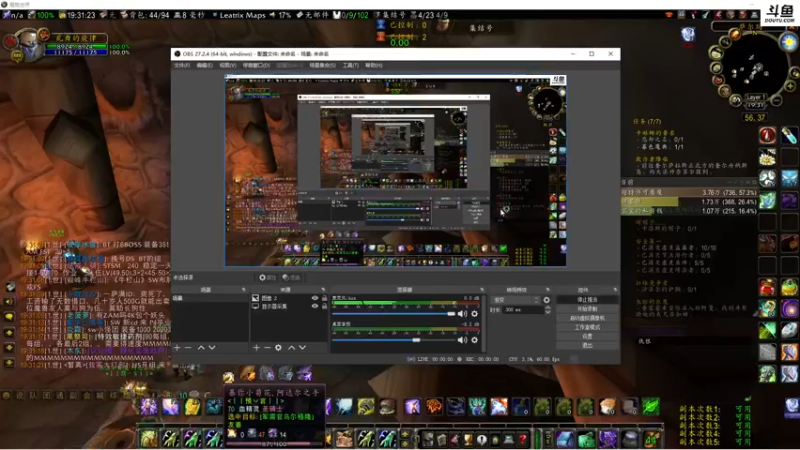This screenshot has width=800, height=450.
Task: Click the 桌面音频 volume slider handle
Action: (416, 340)
